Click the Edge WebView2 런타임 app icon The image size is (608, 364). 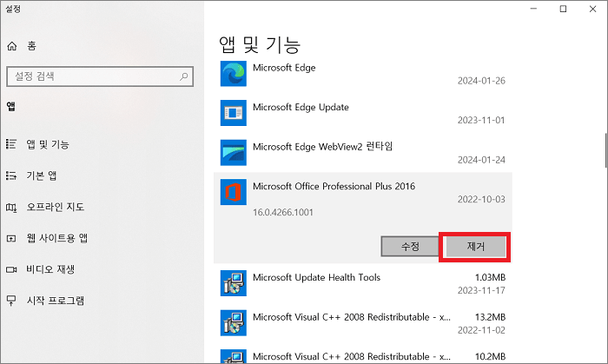pos(234,152)
